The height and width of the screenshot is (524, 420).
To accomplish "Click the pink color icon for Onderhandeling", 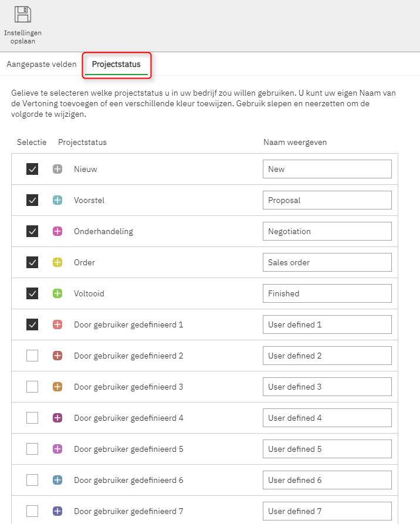I will (x=57, y=231).
